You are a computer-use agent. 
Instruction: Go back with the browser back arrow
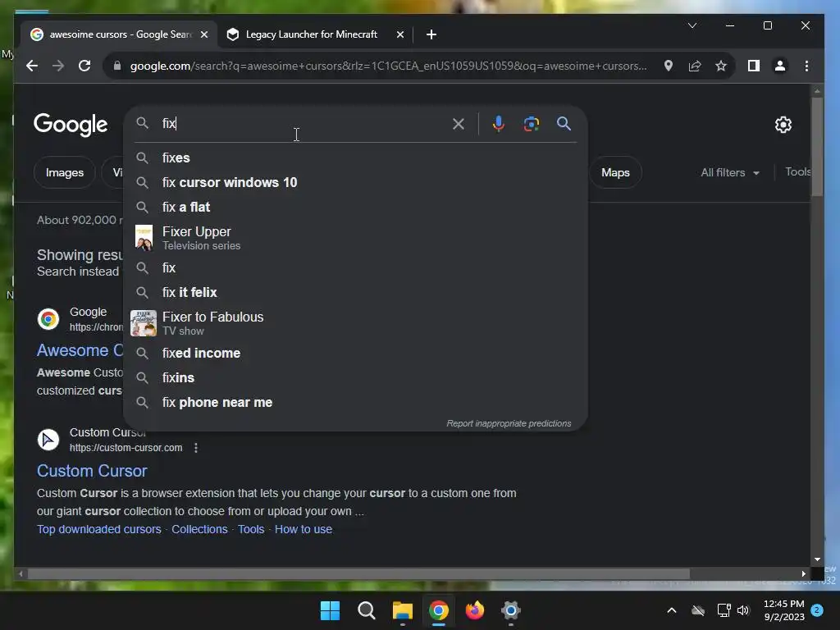32,66
